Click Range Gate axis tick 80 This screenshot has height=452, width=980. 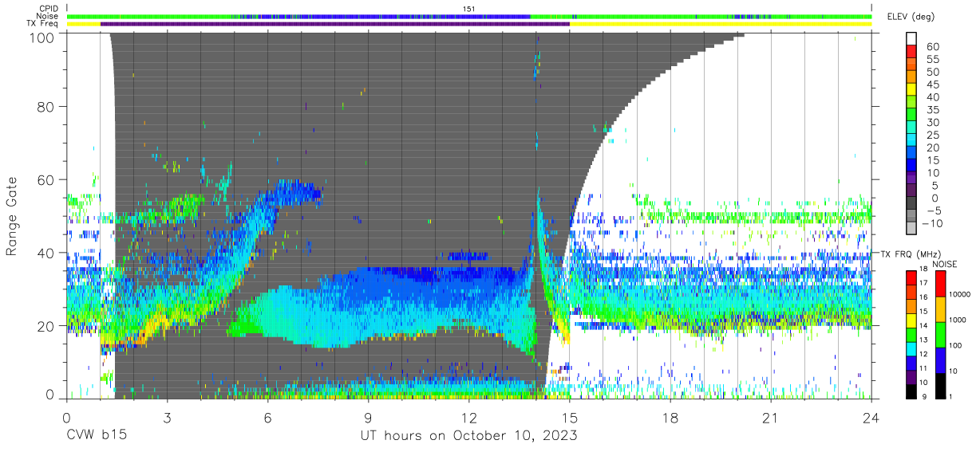click(46, 107)
